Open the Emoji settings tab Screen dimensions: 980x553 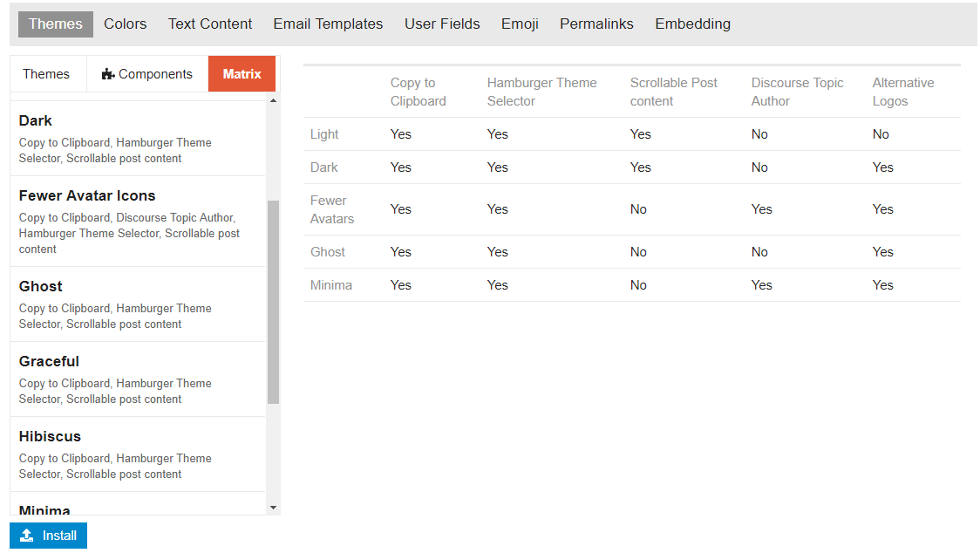pyautogui.click(x=520, y=24)
